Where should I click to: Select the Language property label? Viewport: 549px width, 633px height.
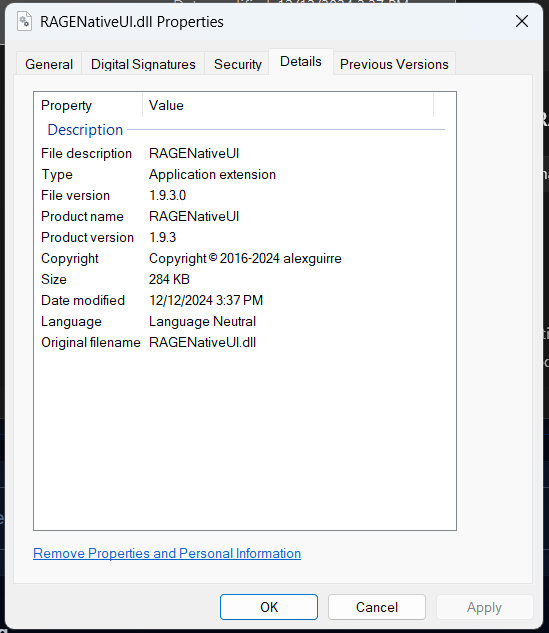pos(71,322)
